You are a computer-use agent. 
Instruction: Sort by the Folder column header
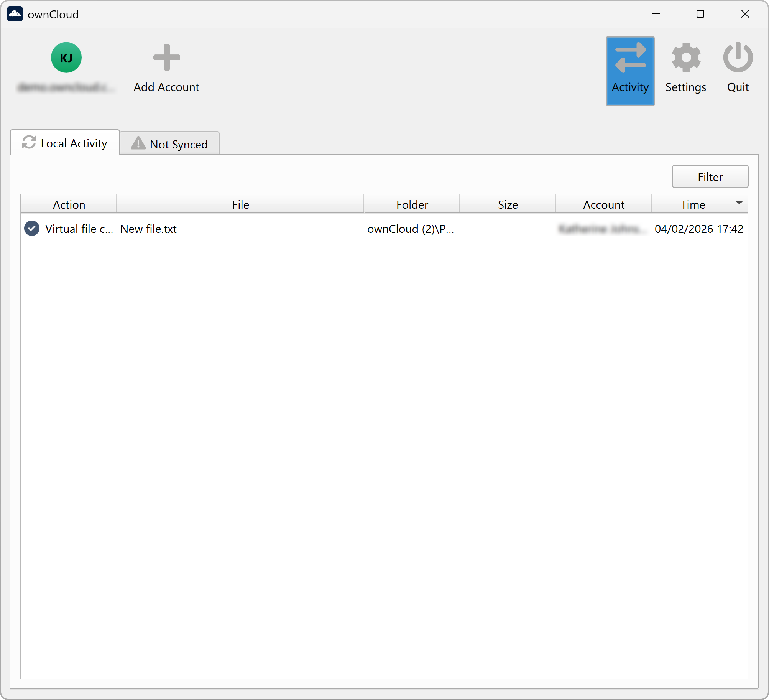(x=412, y=204)
